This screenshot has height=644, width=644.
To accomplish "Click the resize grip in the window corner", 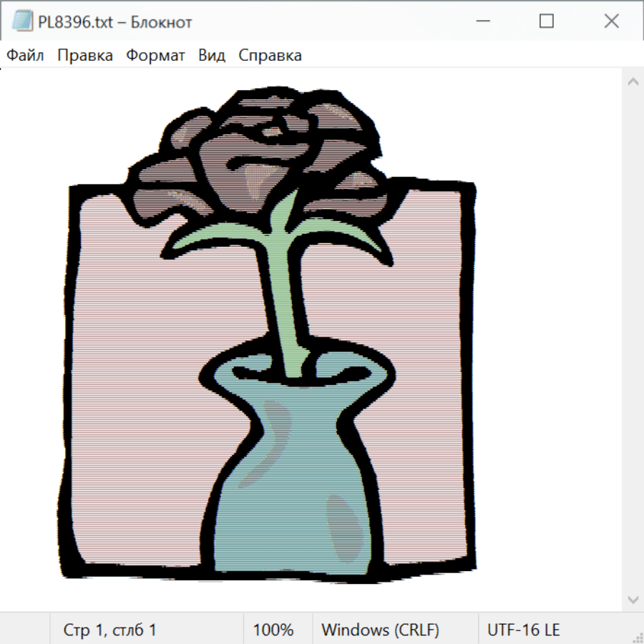I will [x=637, y=637].
